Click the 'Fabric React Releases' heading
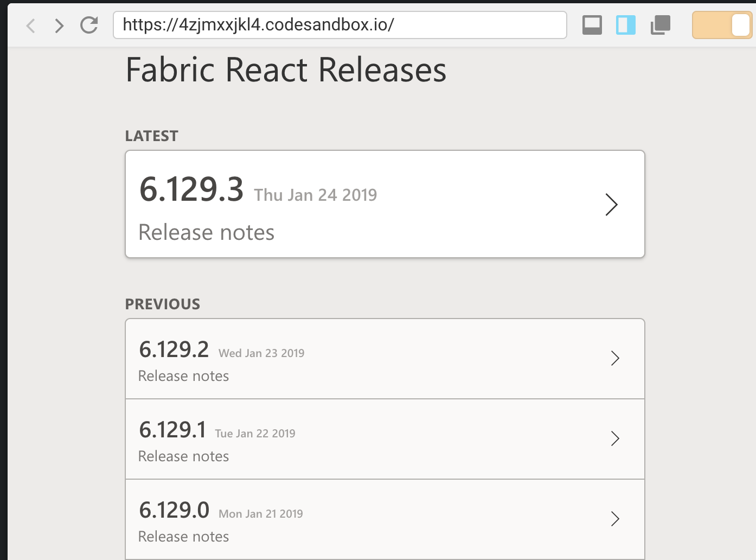The width and height of the screenshot is (756, 560). click(286, 71)
